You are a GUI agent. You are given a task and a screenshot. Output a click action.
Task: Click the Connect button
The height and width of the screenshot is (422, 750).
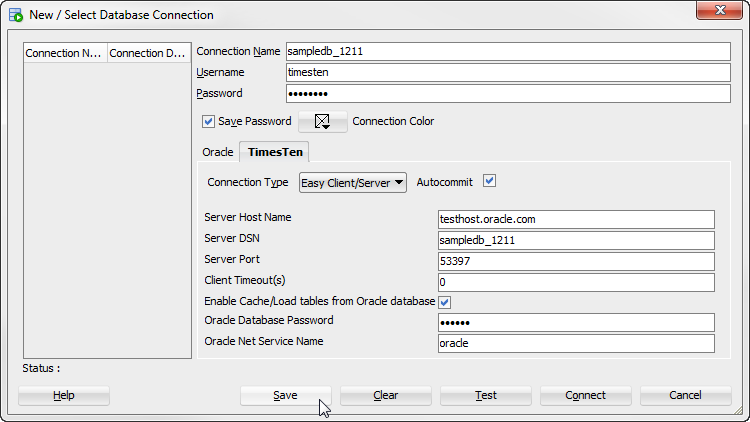pyautogui.click(x=585, y=396)
